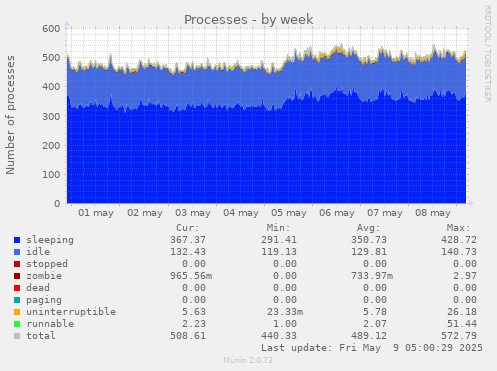
Task: Select the 'runnable' legend label
Action: pyautogui.click(x=50, y=324)
